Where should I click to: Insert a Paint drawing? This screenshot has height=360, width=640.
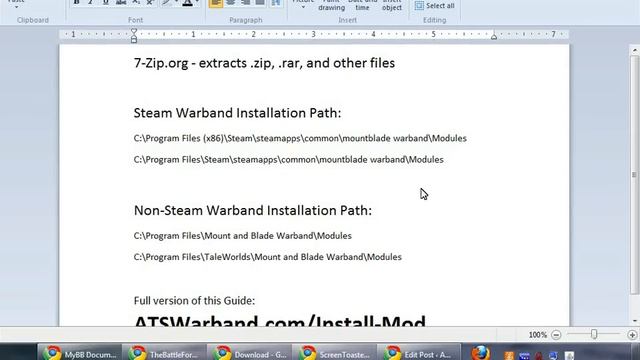[331, 5]
